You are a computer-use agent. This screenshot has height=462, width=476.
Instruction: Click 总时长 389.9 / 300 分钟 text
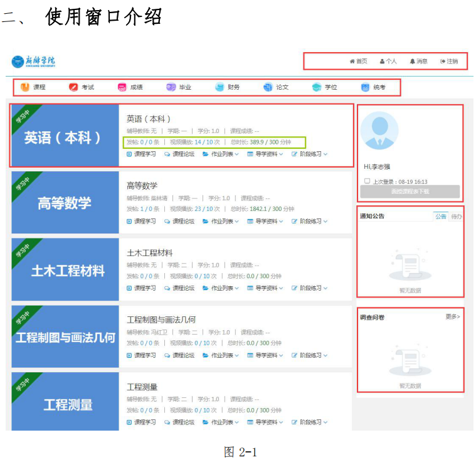point(261,142)
